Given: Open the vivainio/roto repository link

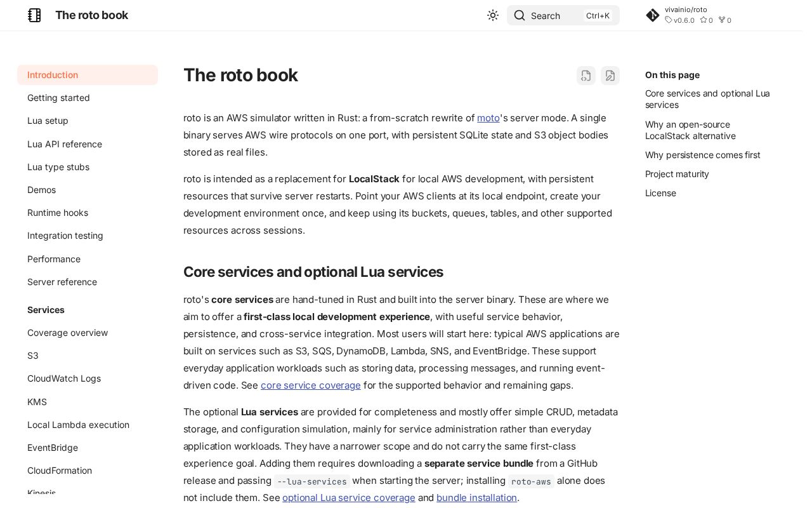Looking at the screenshot, I should point(686,10).
